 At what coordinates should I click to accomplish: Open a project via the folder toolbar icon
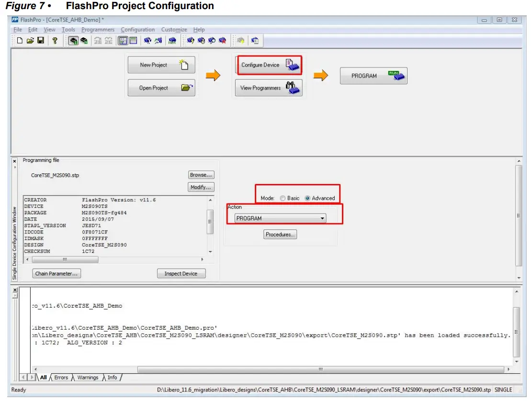[30, 40]
